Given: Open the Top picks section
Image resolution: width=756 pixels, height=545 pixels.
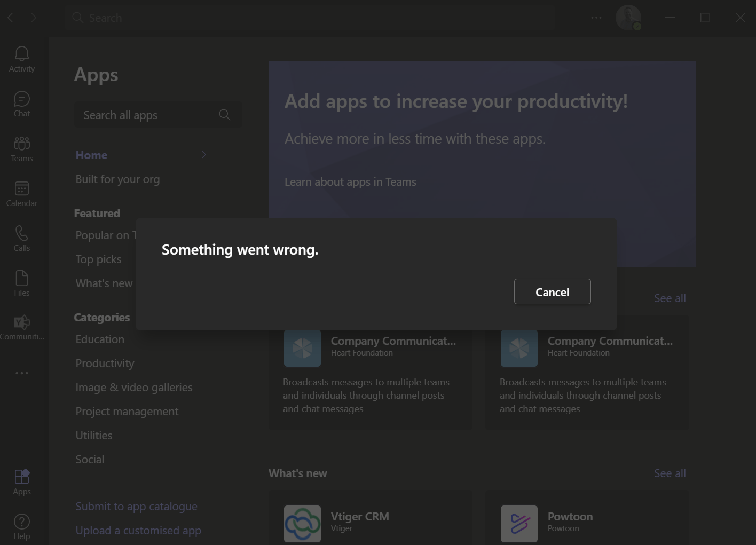Looking at the screenshot, I should point(98,259).
